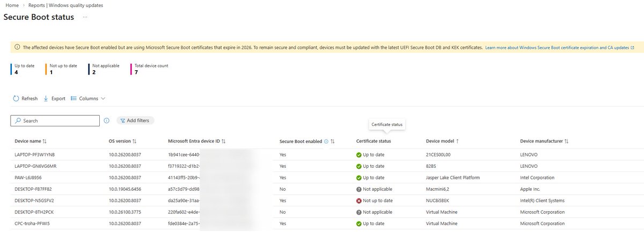This screenshot has width=644, height=239.
Task: Click green Up to date icon for LAPTOP-GN6VG6MR
Action: pyautogui.click(x=359, y=166)
